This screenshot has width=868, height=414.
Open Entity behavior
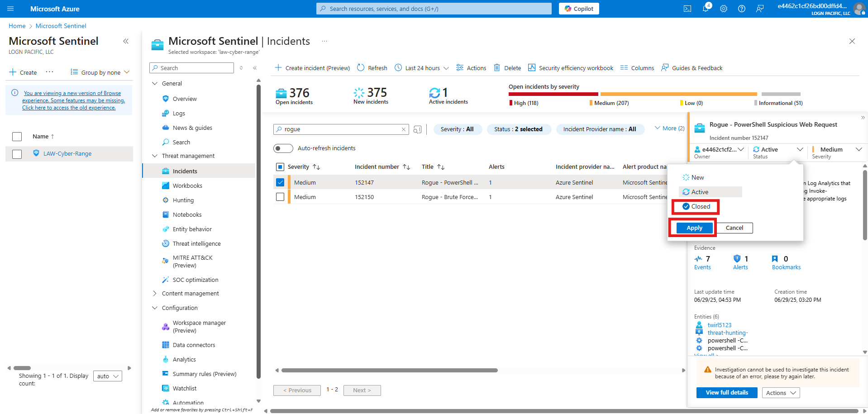[192, 229]
